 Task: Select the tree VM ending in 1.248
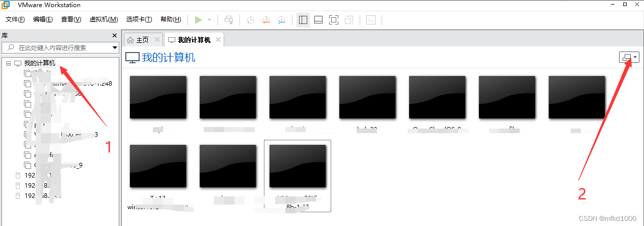tap(72, 83)
